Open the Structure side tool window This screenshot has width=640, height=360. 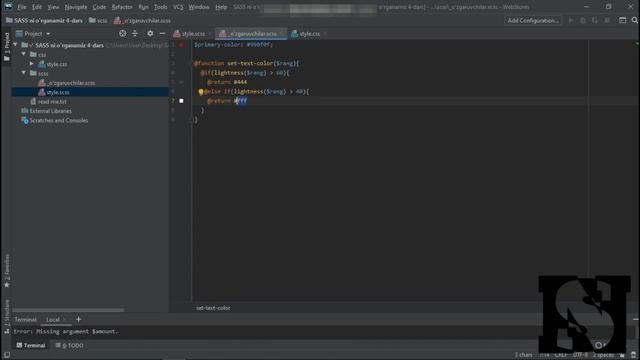(7, 316)
